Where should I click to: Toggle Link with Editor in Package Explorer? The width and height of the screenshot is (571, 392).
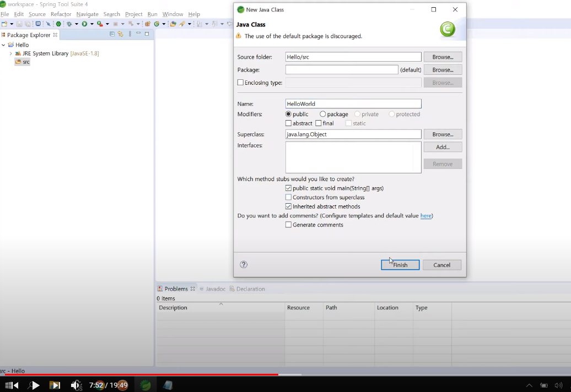coord(121,34)
